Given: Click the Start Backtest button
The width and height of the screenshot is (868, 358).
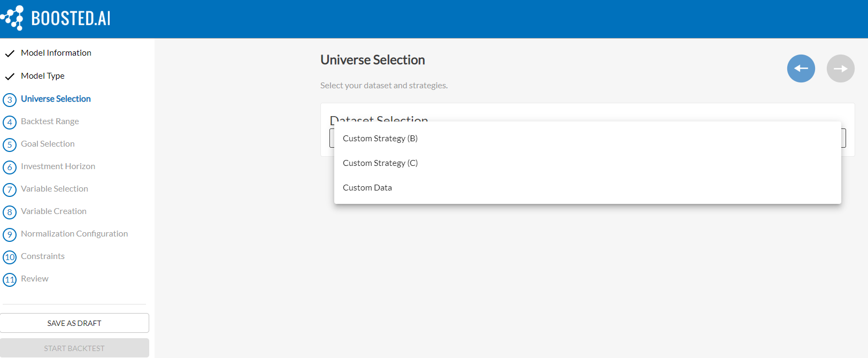Looking at the screenshot, I should (74, 348).
